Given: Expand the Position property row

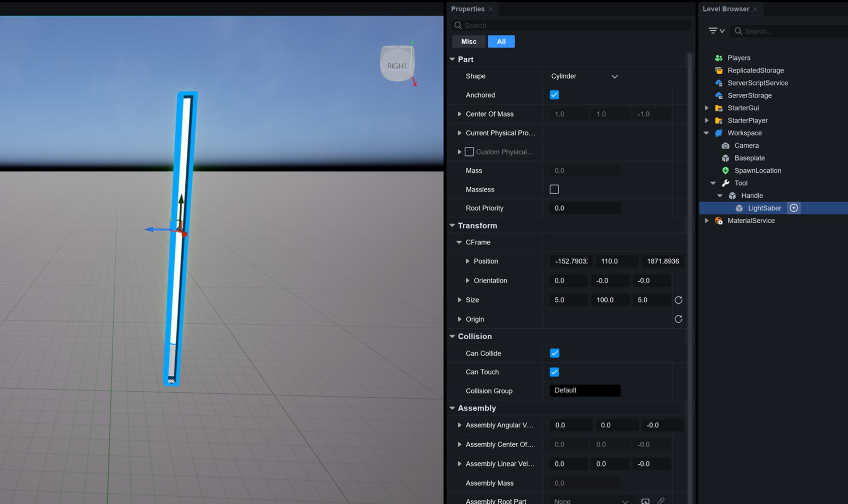Looking at the screenshot, I should tap(467, 261).
